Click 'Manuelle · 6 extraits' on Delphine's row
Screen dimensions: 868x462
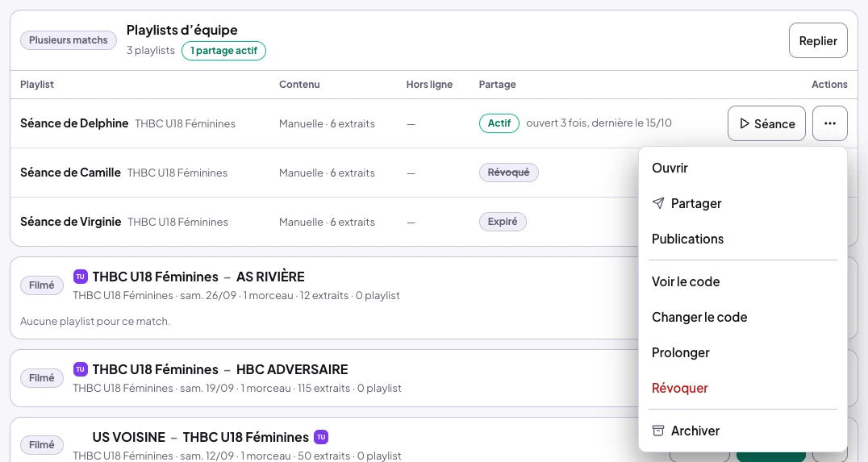327,124
